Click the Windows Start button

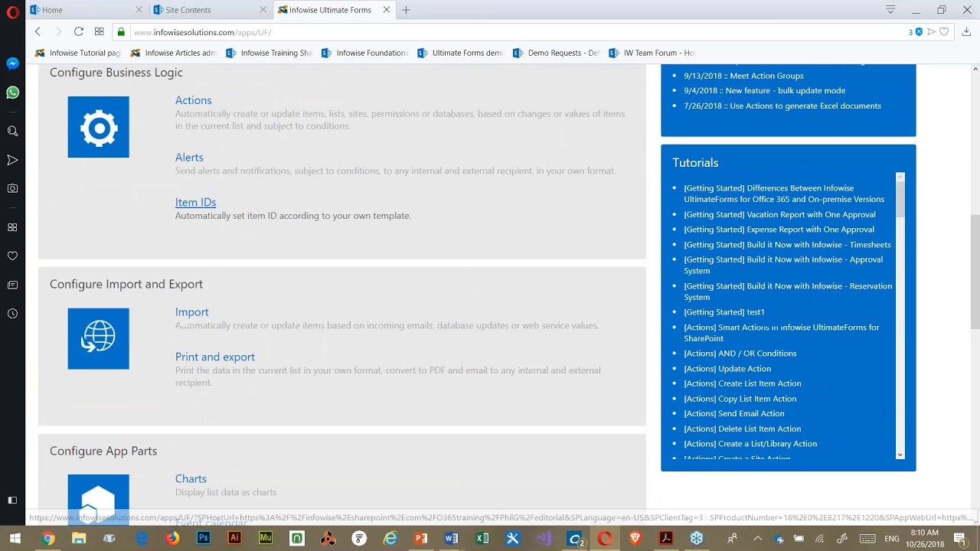coord(15,538)
